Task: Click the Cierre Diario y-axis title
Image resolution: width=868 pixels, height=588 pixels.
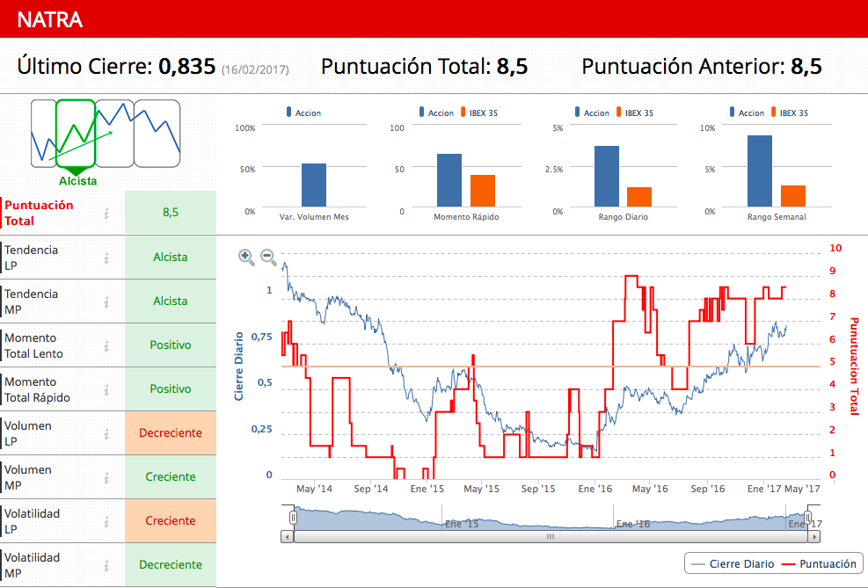Action: 238,367
